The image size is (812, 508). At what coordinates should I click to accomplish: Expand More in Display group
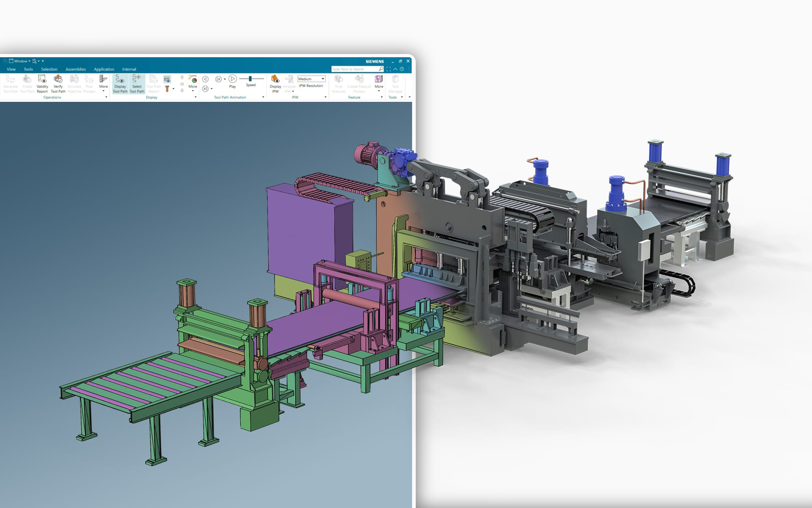click(x=192, y=83)
